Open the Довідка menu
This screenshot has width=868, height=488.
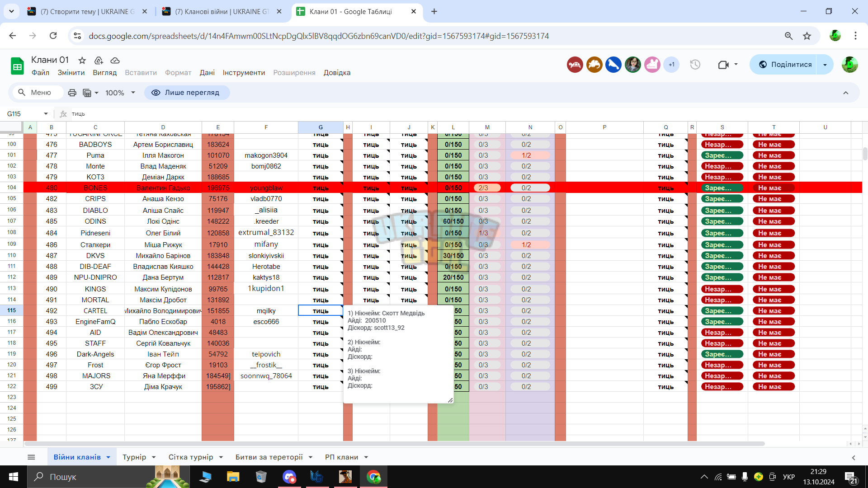point(337,73)
